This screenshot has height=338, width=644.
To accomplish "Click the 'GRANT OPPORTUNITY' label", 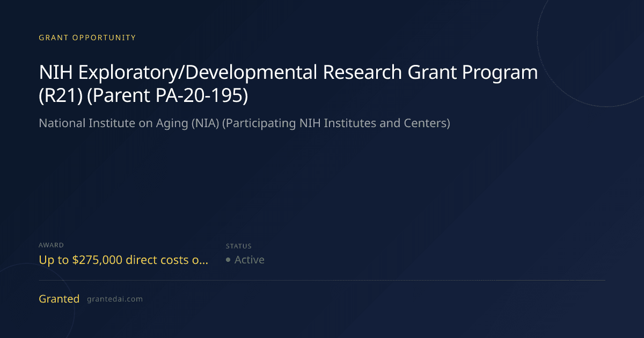I will (87, 38).
